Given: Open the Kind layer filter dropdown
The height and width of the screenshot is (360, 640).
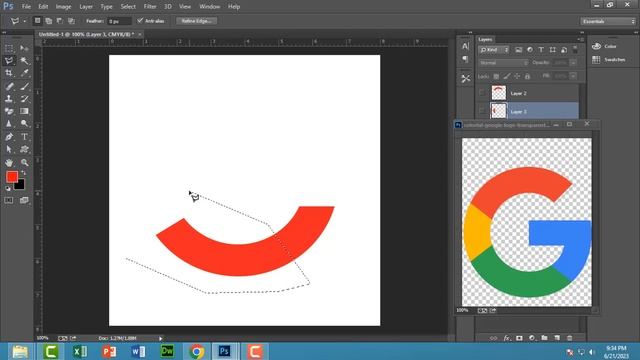Looking at the screenshot, I should [494, 50].
